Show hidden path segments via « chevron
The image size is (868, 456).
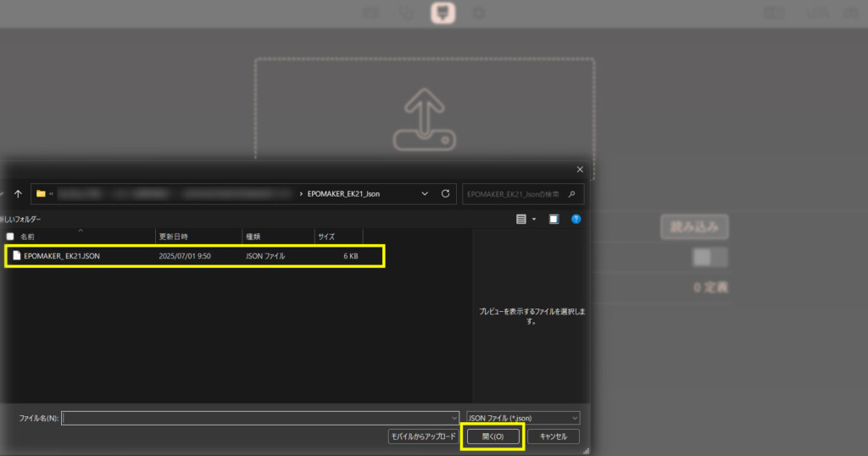click(51, 194)
